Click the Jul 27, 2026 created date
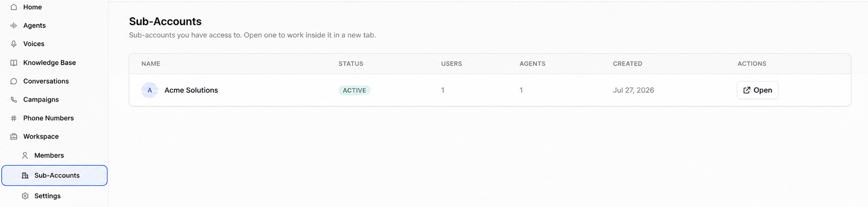 point(633,90)
